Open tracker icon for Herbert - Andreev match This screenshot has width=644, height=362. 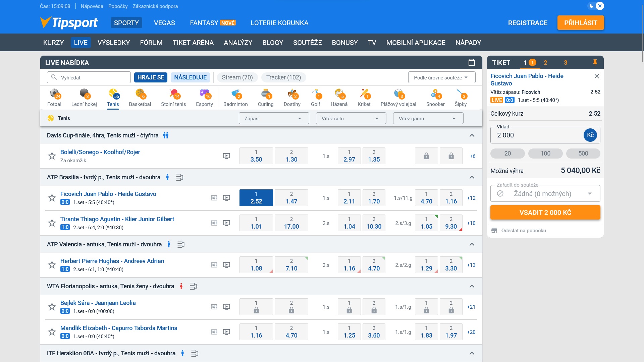[214, 265]
